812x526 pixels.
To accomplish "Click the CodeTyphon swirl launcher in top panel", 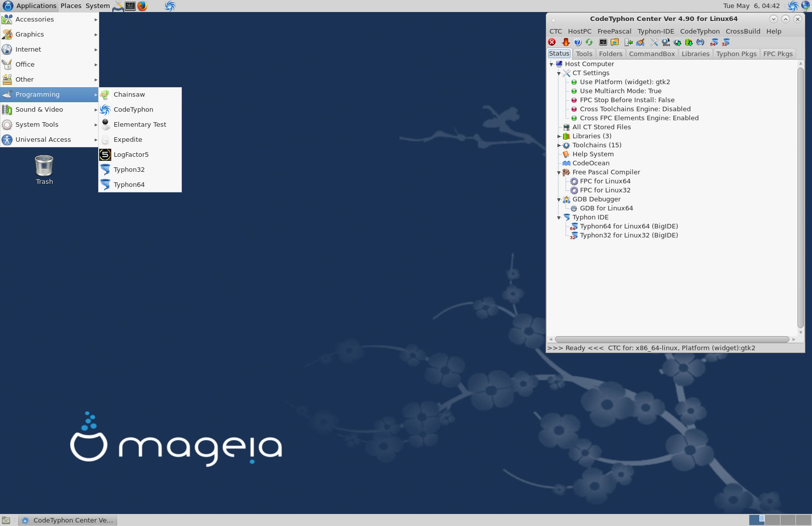I will 170,6.
